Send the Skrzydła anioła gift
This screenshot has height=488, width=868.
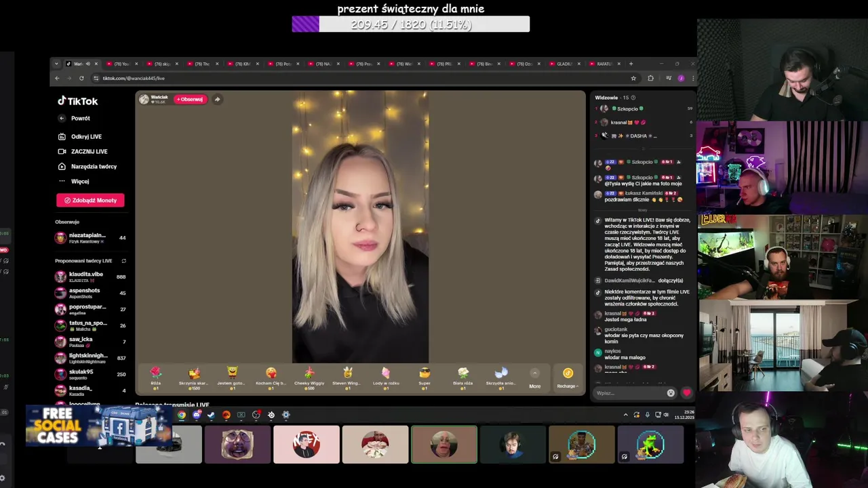[500, 378]
